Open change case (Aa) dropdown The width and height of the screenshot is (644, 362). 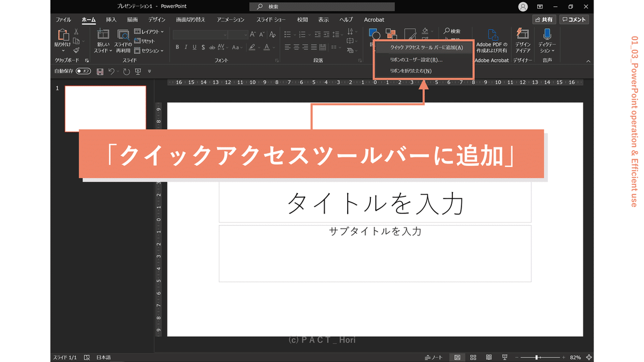coord(237,47)
